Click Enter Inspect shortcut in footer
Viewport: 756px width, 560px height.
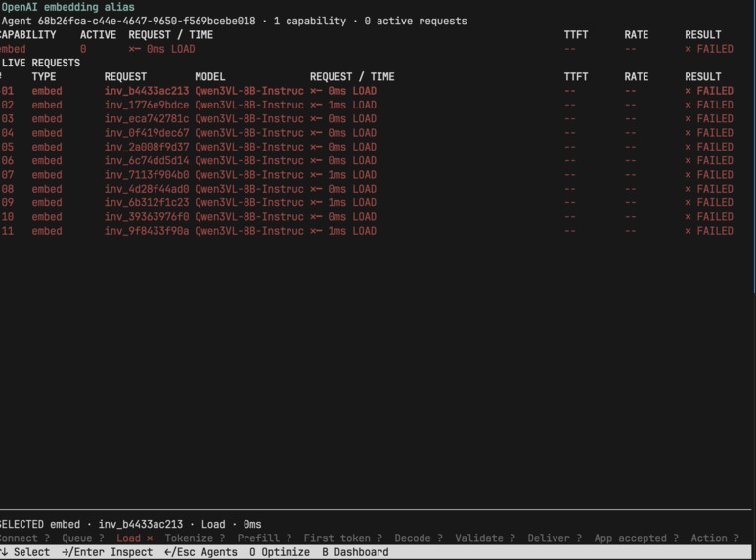(x=107, y=552)
